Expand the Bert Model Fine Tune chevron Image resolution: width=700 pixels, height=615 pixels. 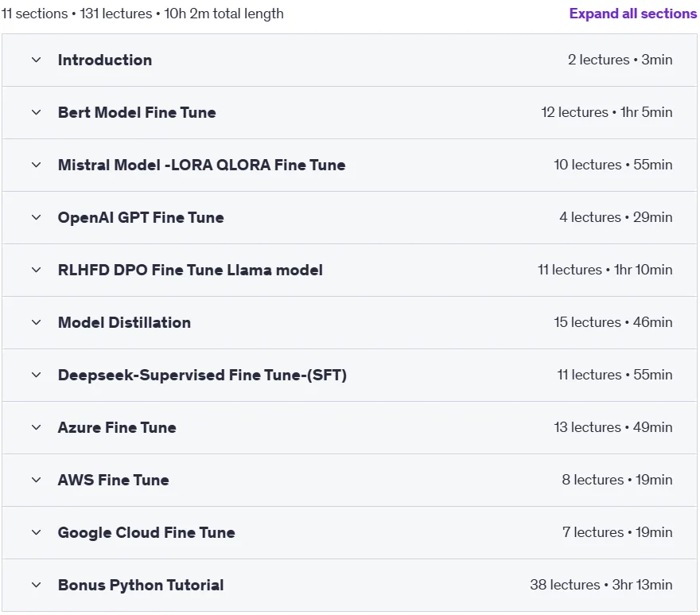point(36,112)
